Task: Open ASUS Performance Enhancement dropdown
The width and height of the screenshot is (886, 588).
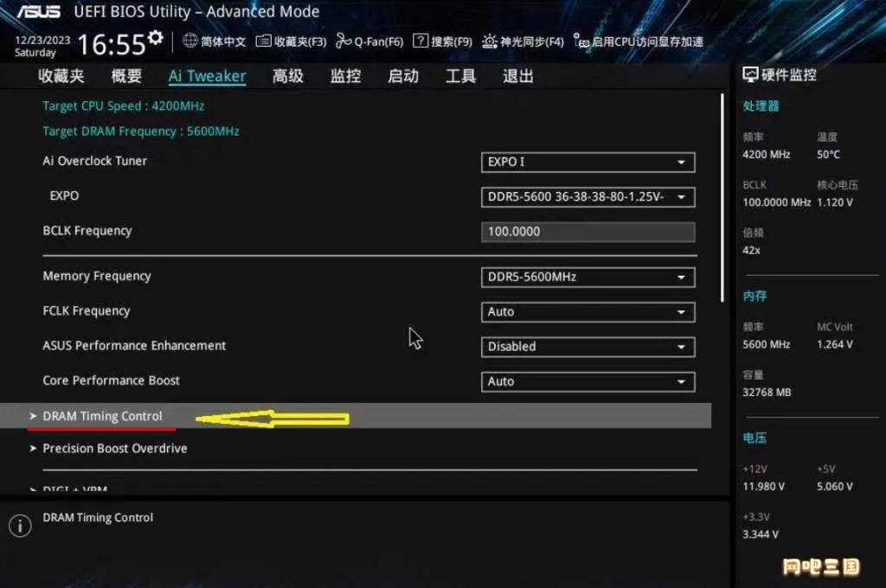Action: [x=587, y=347]
